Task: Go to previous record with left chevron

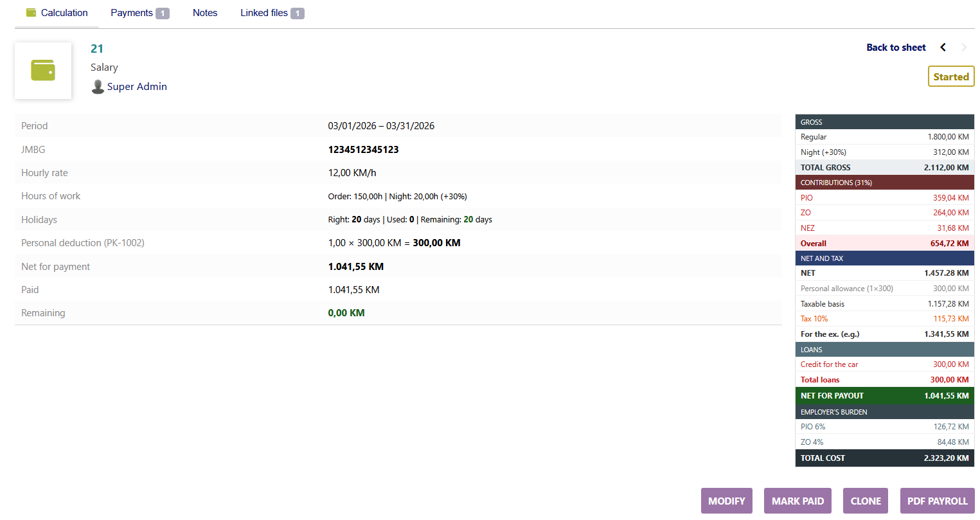Action: 943,48
